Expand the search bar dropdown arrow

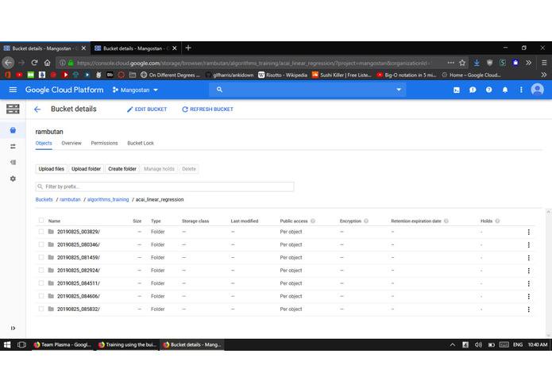[399, 90]
